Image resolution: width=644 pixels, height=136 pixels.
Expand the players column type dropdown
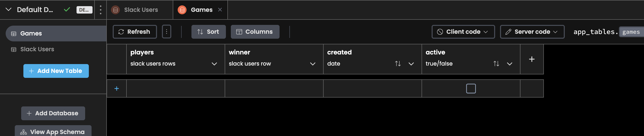pos(214,64)
